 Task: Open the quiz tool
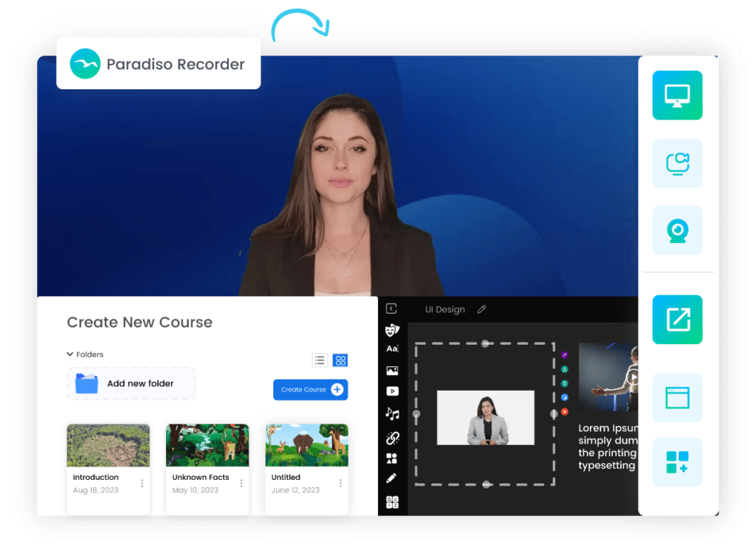(x=392, y=502)
